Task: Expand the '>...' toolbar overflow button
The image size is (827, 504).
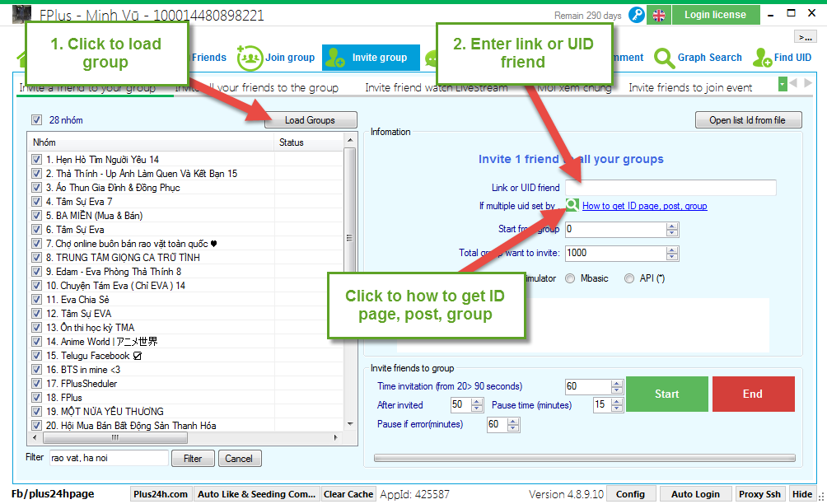Action: pos(806,36)
